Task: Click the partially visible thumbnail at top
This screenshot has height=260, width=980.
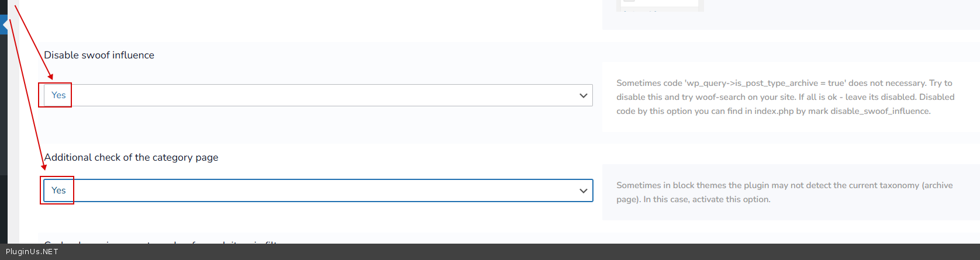Action: coord(660,5)
